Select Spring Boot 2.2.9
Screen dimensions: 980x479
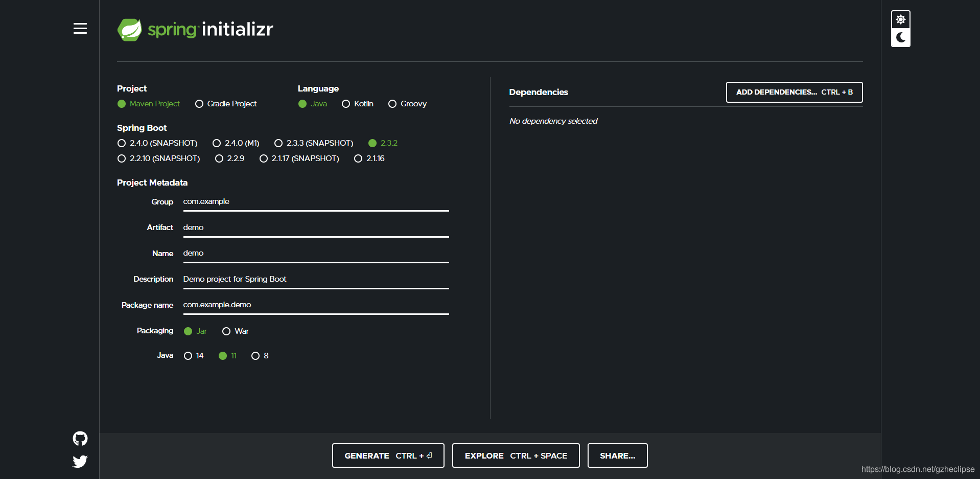click(229, 158)
